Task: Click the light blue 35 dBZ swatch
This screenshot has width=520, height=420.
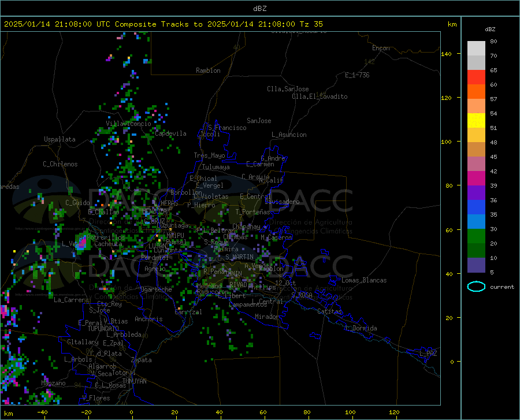Action: tap(476, 221)
